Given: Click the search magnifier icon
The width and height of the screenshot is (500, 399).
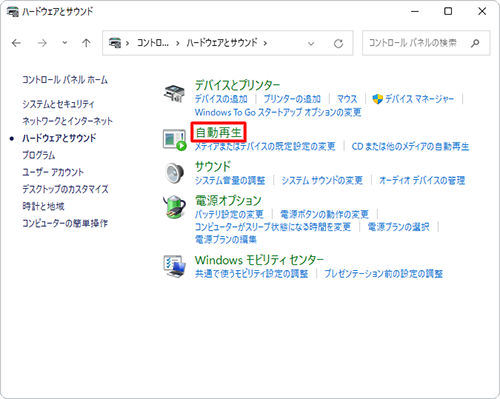Looking at the screenshot, I should click(x=475, y=43).
